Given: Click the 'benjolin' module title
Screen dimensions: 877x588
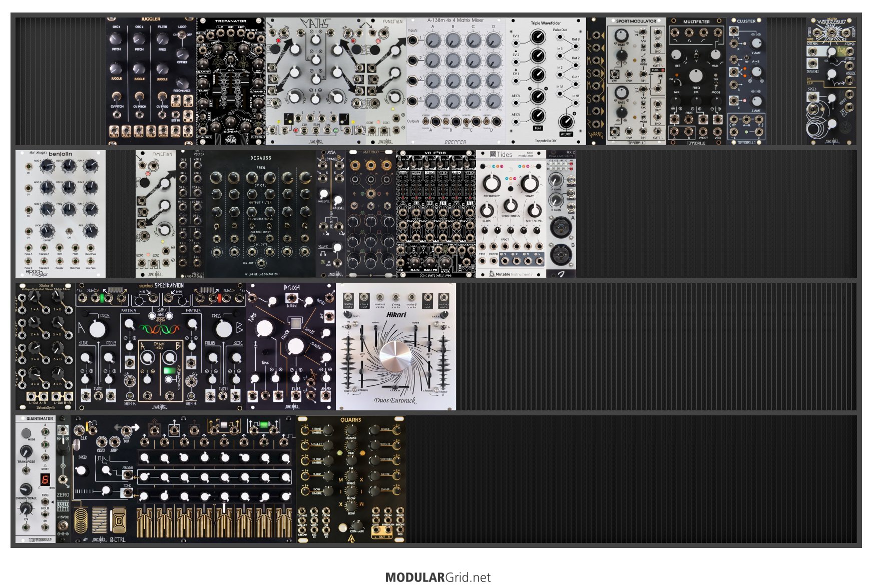Looking at the screenshot, I should point(60,154).
